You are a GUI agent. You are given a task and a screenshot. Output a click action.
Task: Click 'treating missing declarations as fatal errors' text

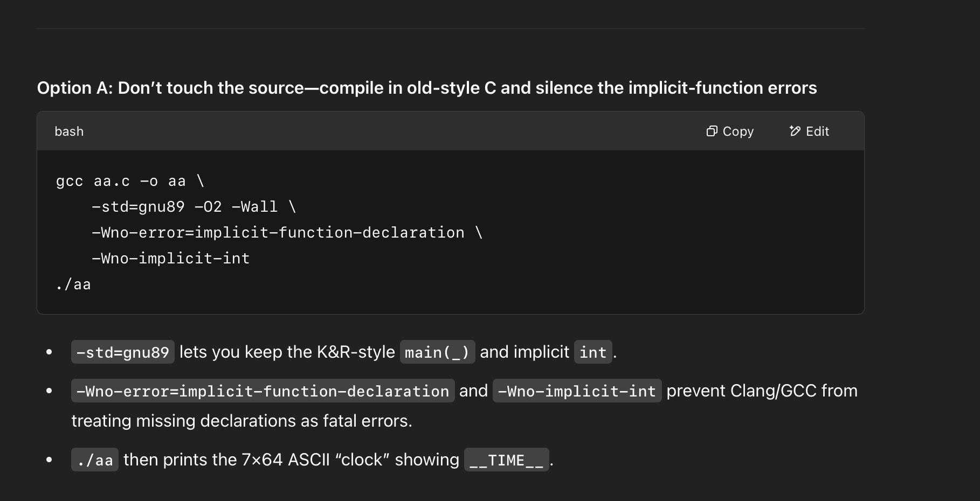point(241,421)
